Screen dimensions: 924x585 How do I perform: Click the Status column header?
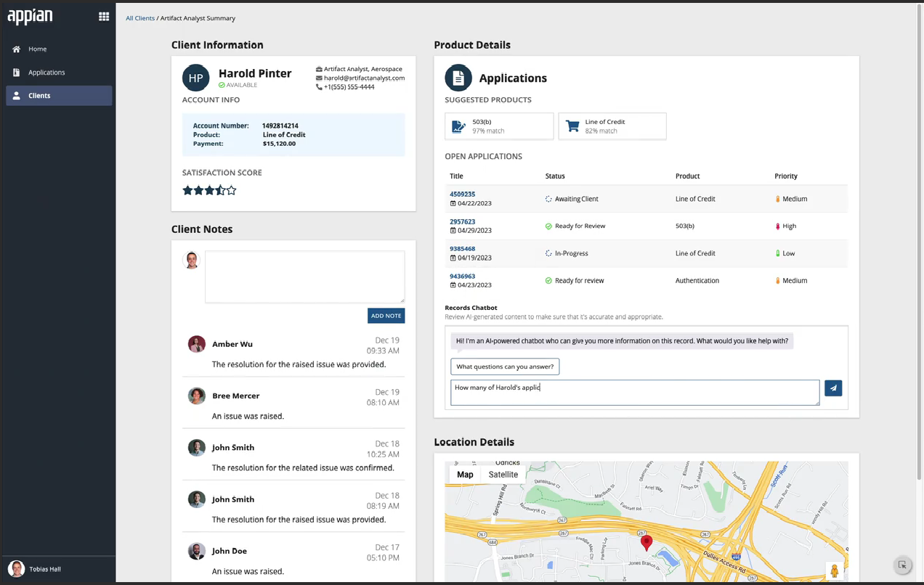click(x=555, y=176)
